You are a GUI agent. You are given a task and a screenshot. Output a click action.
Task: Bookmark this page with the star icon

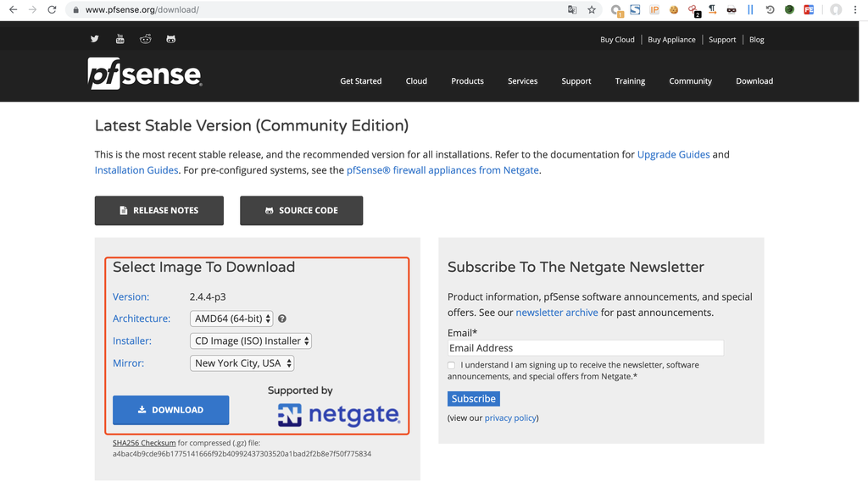592,10
